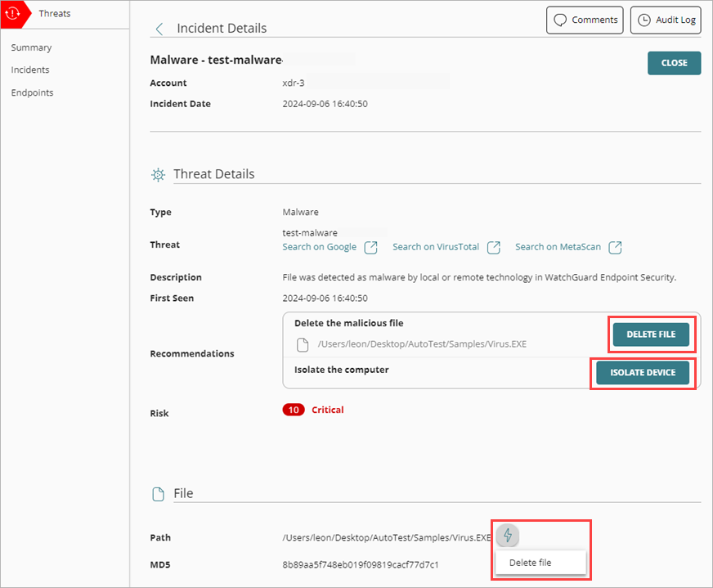Click the gear icon beside Threat Details heading
This screenshot has width=713, height=588.
coord(158,174)
